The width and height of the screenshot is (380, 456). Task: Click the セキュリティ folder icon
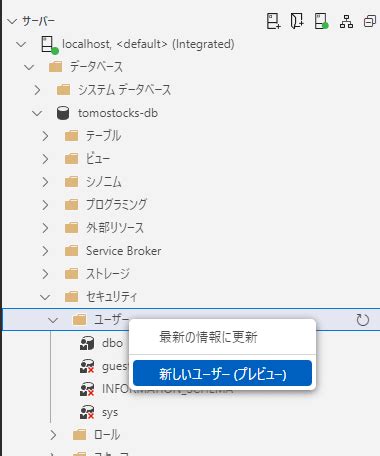pyautogui.click(x=71, y=297)
